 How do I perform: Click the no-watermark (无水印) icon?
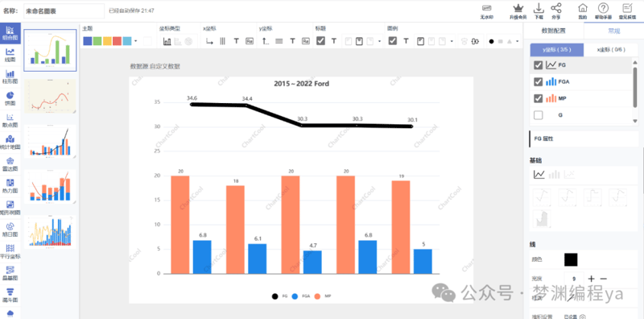click(x=487, y=9)
